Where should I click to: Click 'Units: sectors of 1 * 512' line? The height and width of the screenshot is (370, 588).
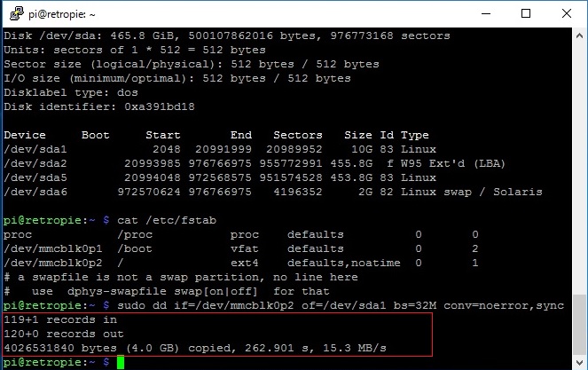[135, 50]
